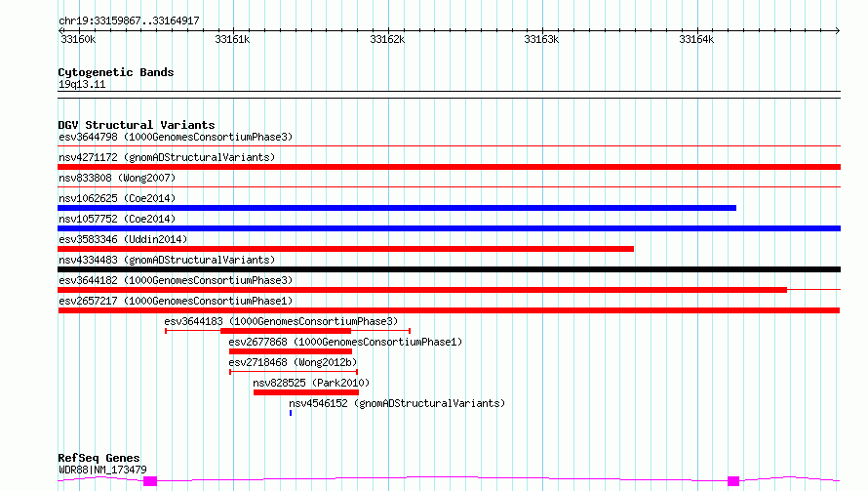Click the ruler's right arrowhead
The image size is (868, 491).
pos(838,30)
